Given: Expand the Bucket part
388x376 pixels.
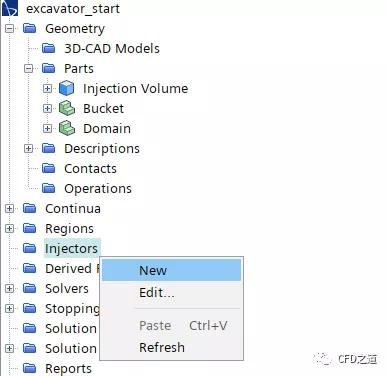Looking at the screenshot, I should [x=48, y=109].
